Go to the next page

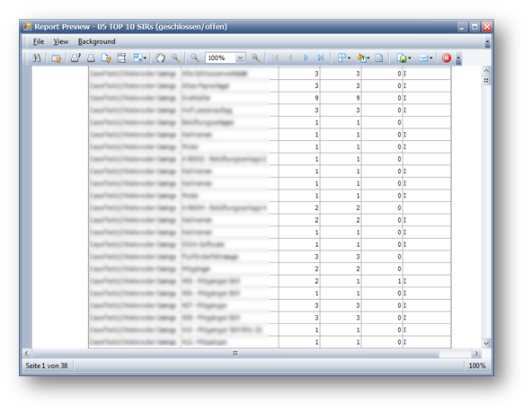(306, 58)
